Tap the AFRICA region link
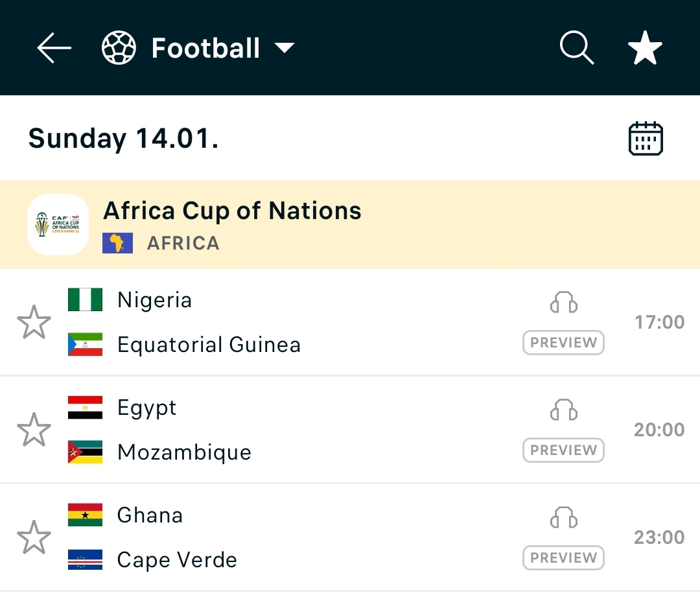Image resolution: width=700 pixels, height=597 pixels. pyautogui.click(x=183, y=243)
